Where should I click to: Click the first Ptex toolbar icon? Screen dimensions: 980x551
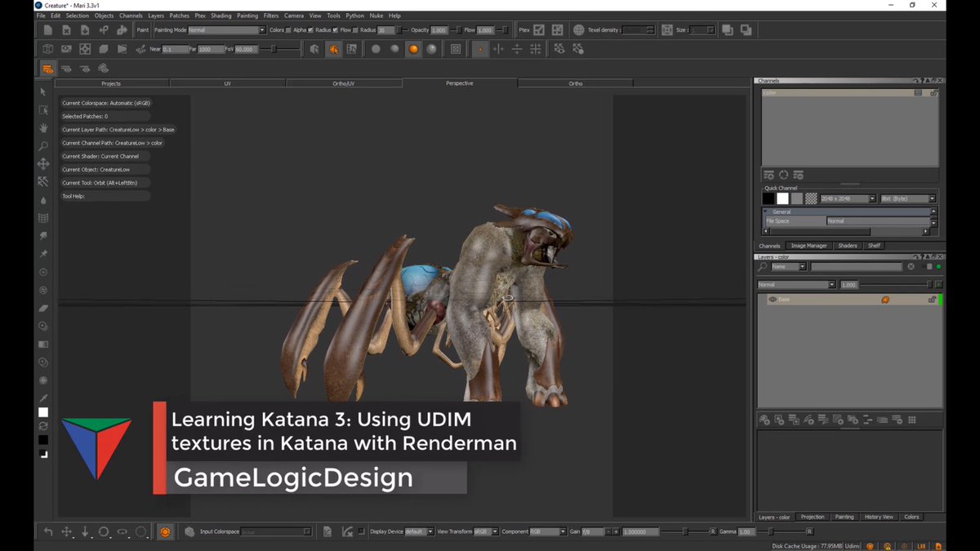point(539,30)
